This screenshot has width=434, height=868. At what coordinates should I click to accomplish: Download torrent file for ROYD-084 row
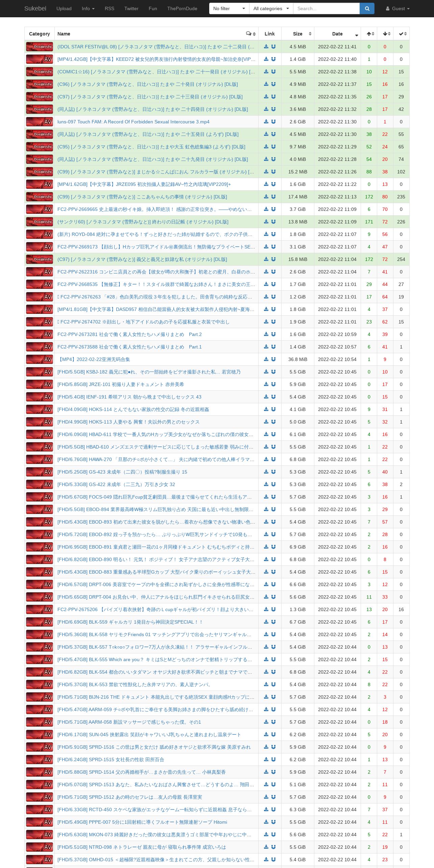coord(266,234)
